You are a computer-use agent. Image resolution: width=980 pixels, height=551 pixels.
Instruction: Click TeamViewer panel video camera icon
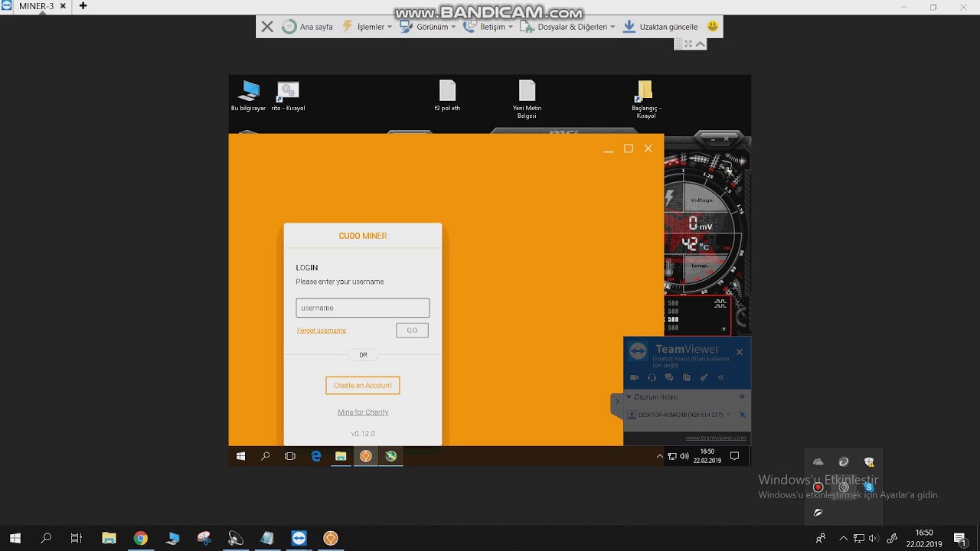(x=634, y=377)
